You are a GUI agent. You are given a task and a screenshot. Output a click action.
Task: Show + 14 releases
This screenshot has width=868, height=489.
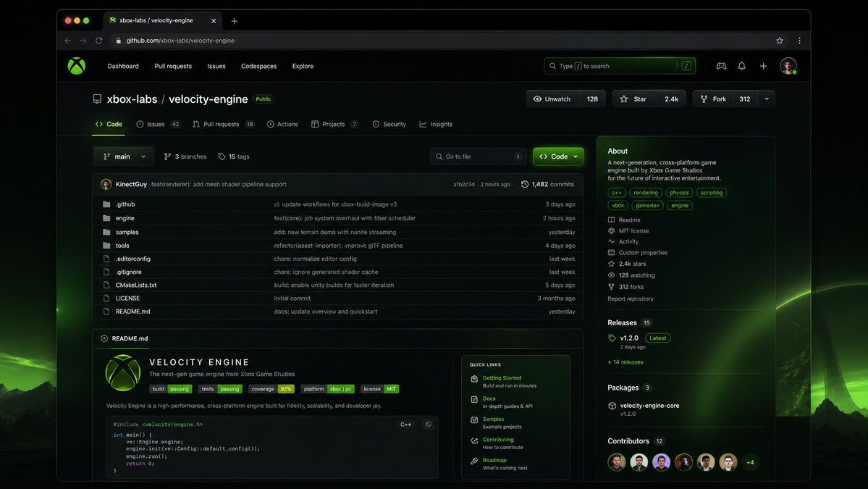pyautogui.click(x=625, y=362)
